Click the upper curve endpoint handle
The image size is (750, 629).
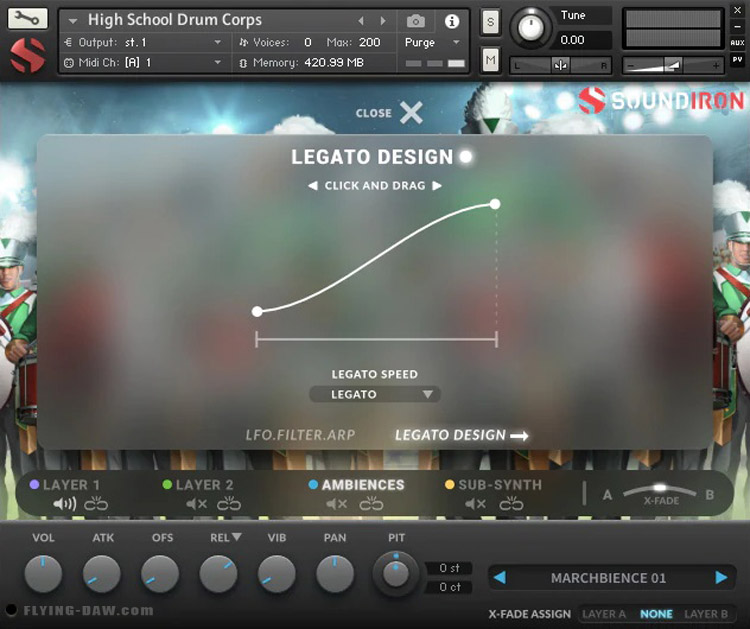(495, 204)
